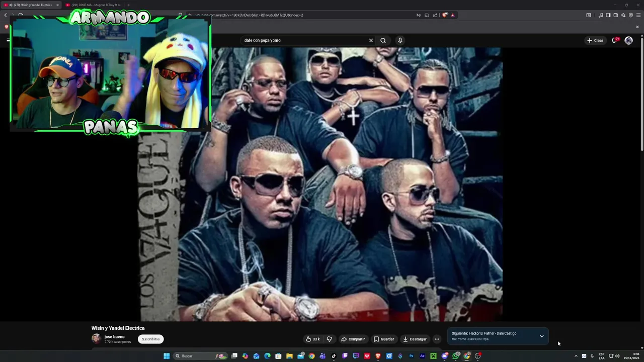Image resolution: width=644 pixels, height=362 pixels.
Task: Open the Brave Wallet toolbar icon
Action: 616,15
